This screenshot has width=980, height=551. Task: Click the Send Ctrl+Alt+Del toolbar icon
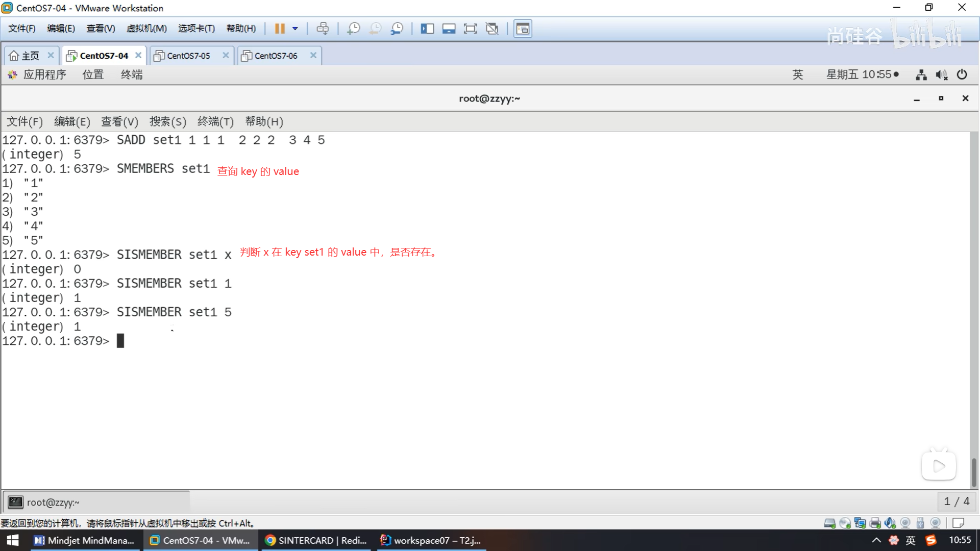[323, 29]
